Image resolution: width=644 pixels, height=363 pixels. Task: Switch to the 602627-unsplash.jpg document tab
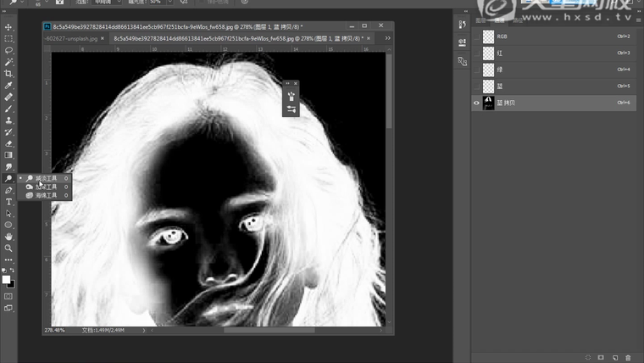click(71, 39)
